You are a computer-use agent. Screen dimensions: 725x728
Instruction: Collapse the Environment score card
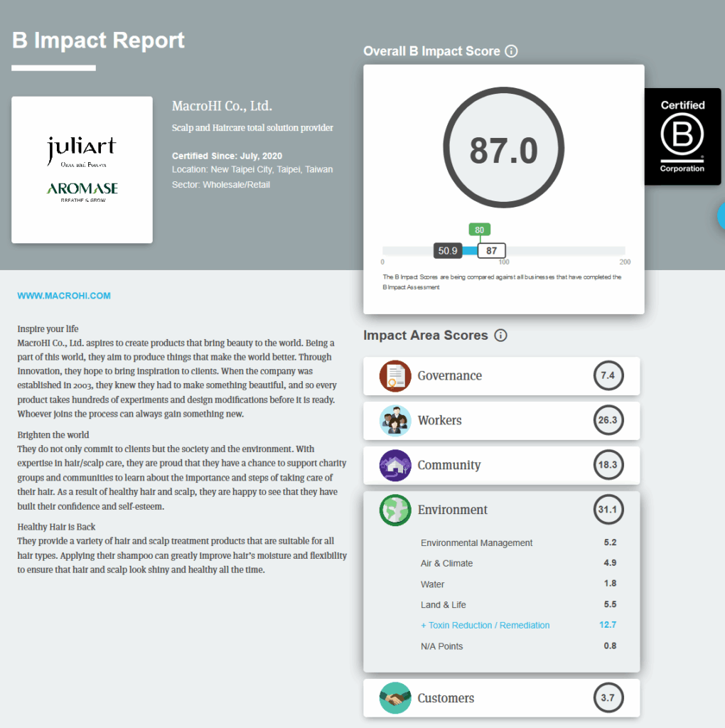[501, 510]
